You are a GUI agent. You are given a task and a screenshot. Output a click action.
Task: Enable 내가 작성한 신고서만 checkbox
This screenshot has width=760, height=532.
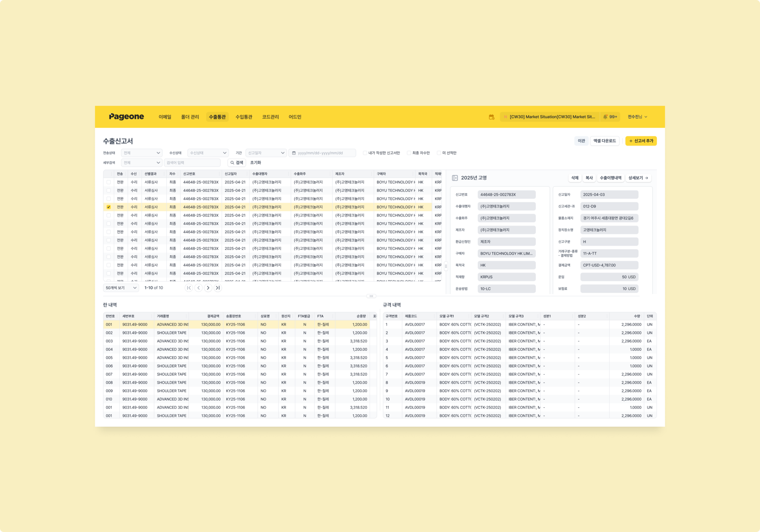(x=365, y=153)
